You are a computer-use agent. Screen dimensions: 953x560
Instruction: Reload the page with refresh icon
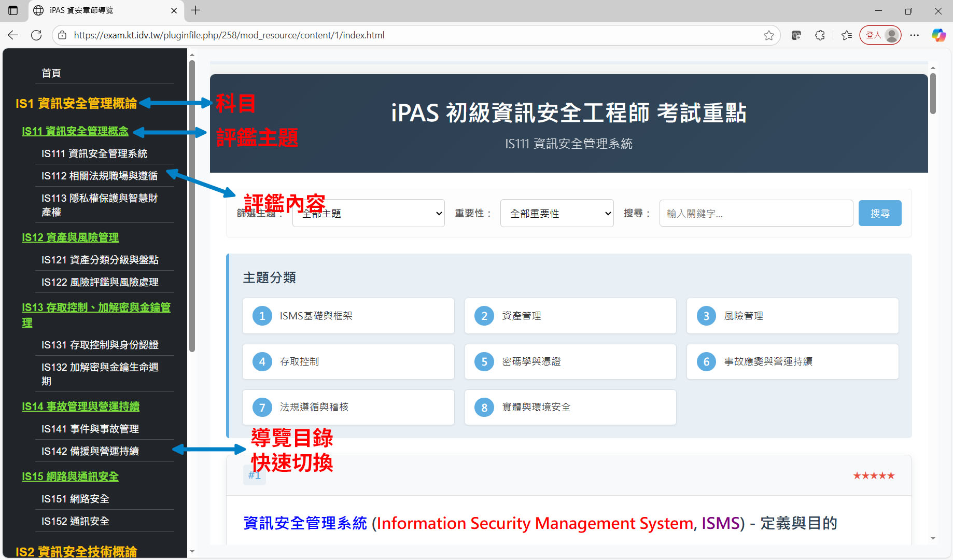[36, 35]
